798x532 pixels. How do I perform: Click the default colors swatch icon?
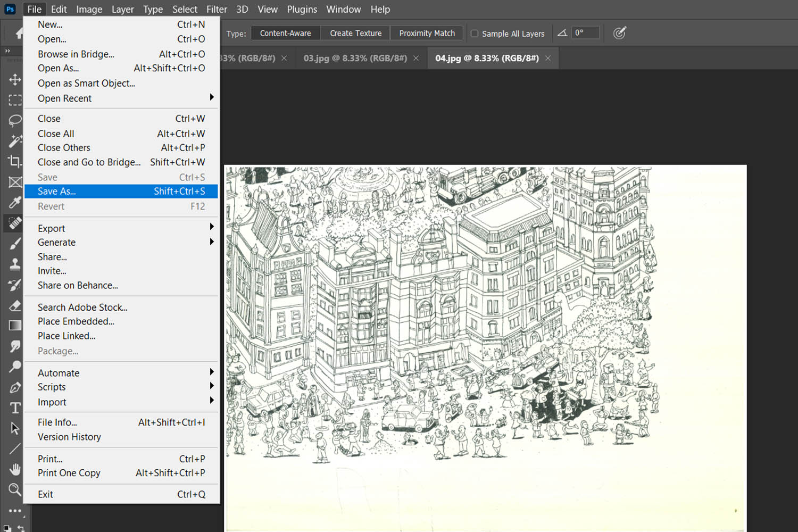coord(7,529)
